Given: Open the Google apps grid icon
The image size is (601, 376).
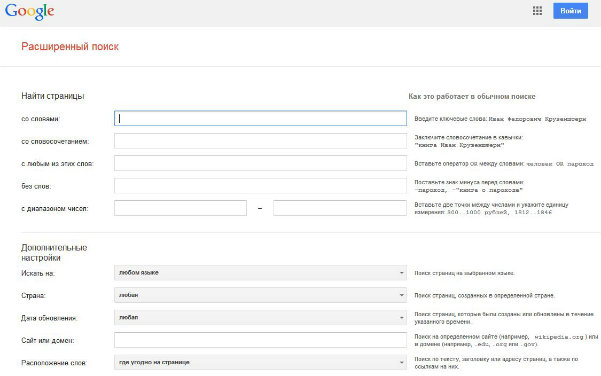Looking at the screenshot, I should tap(537, 11).
